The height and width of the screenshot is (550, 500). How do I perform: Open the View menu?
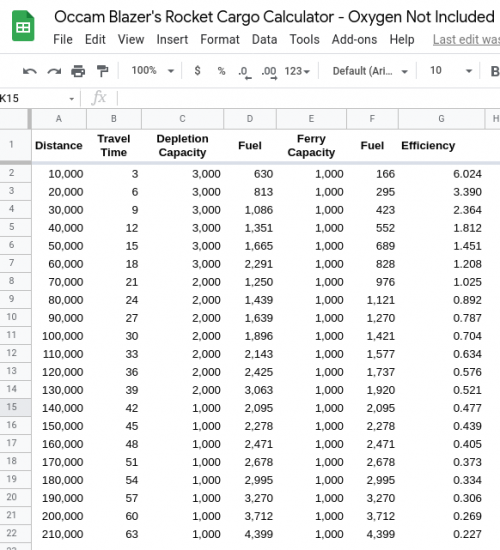click(x=131, y=40)
